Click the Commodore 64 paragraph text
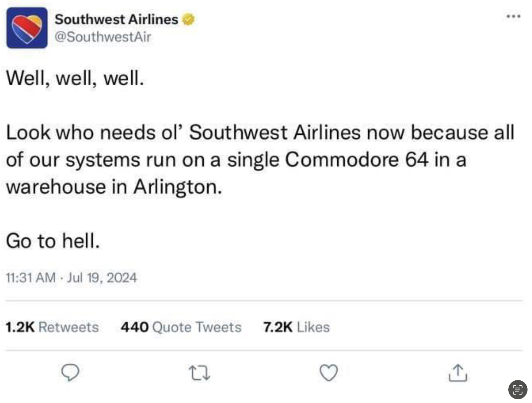 [x=260, y=160]
